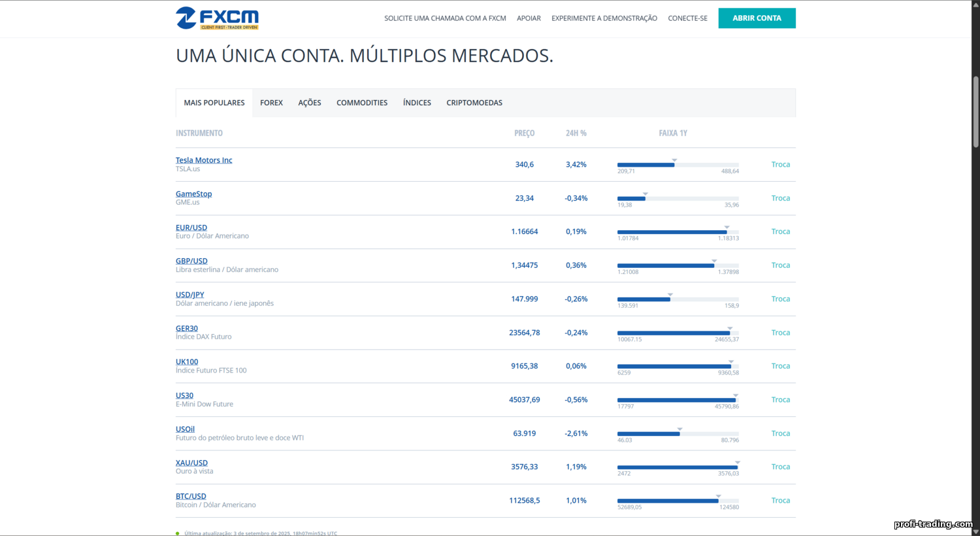The image size is (980, 536).
Task: Open the BTC/USD instrument link
Action: tap(191, 496)
